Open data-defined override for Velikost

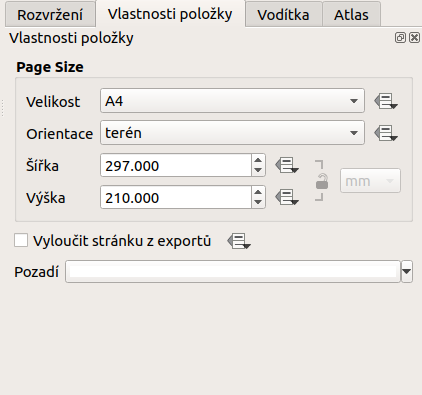tap(386, 101)
